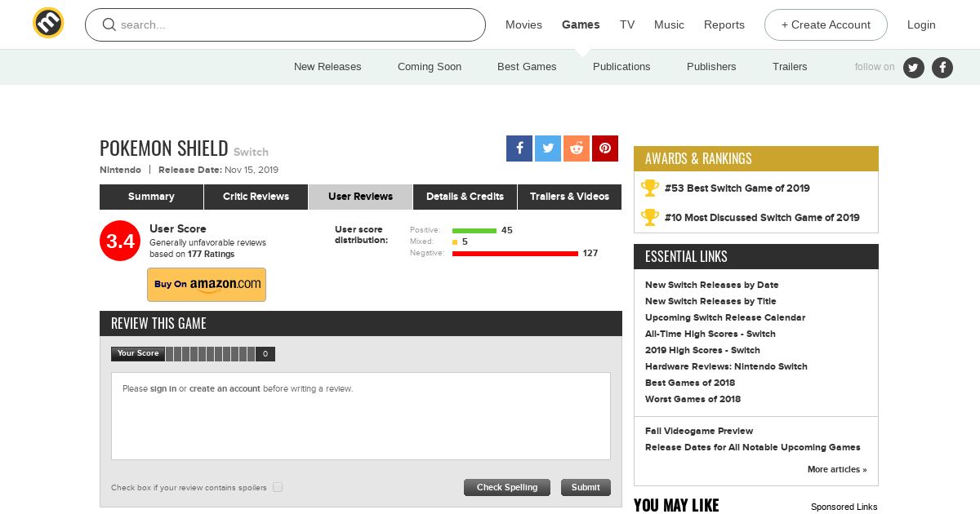Image resolution: width=980 pixels, height=514 pixels.
Task: Click the 177 Ratings text
Action: pyautogui.click(x=211, y=255)
